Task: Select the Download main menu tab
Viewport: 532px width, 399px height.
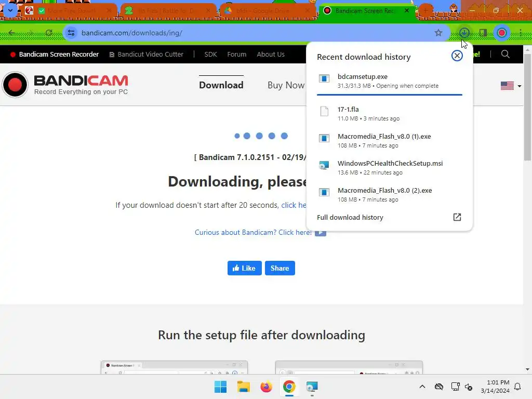Action: [221, 85]
